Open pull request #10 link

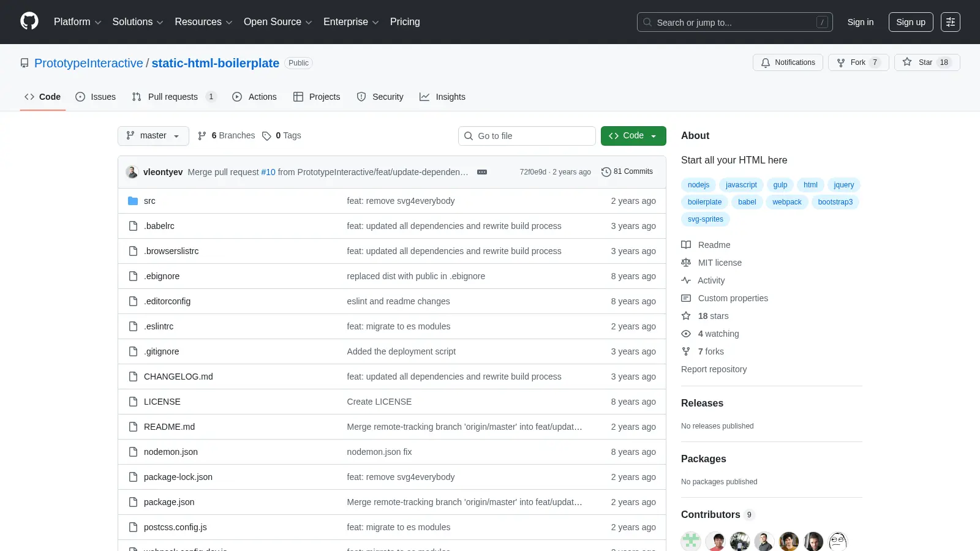(268, 172)
